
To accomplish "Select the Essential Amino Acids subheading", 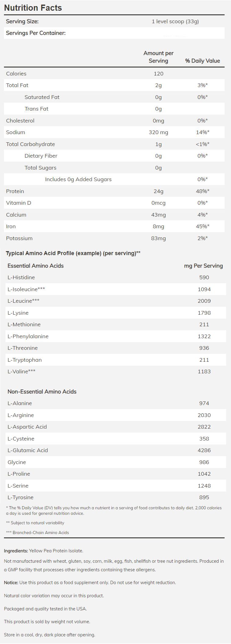I will [x=35, y=266].
